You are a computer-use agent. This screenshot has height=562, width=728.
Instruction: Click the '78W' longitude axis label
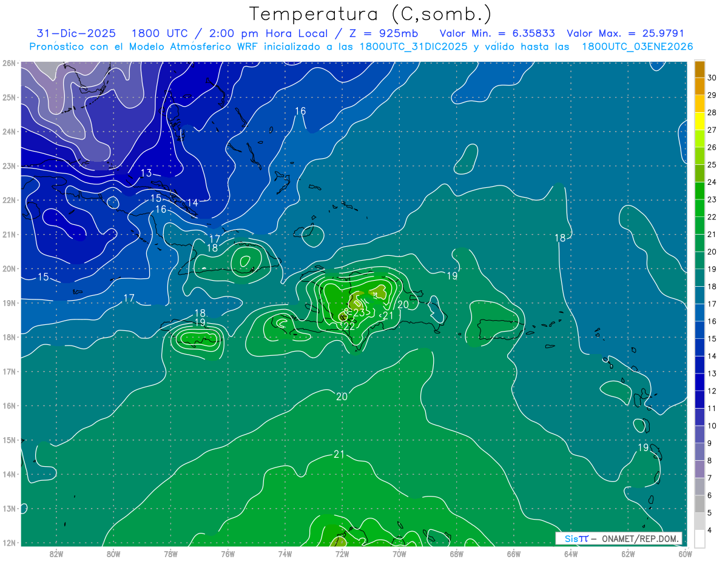(170, 553)
